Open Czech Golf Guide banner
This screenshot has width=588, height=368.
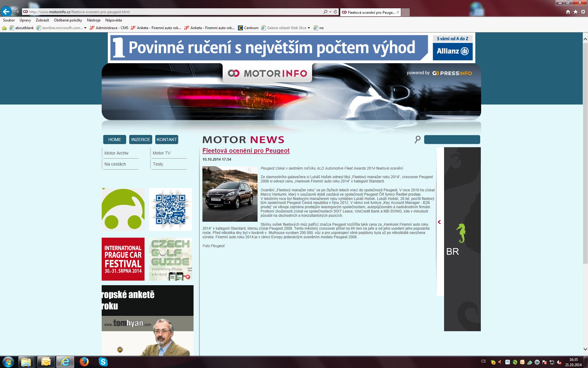click(x=171, y=259)
